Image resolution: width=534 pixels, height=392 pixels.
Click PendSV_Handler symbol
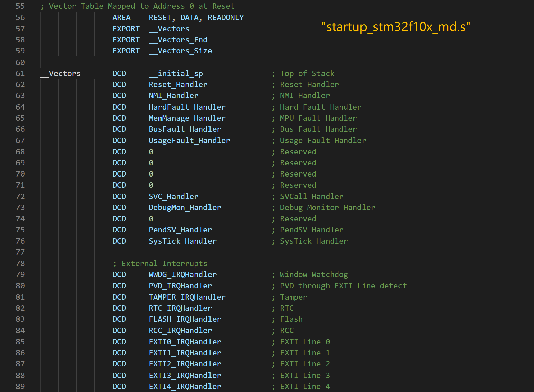[181, 230]
